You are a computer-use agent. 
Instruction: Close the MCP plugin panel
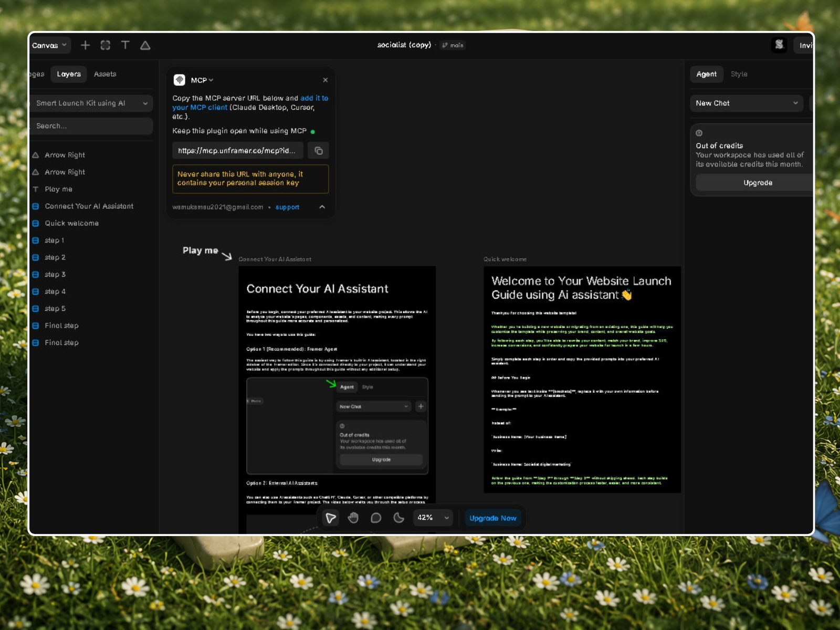[325, 80]
